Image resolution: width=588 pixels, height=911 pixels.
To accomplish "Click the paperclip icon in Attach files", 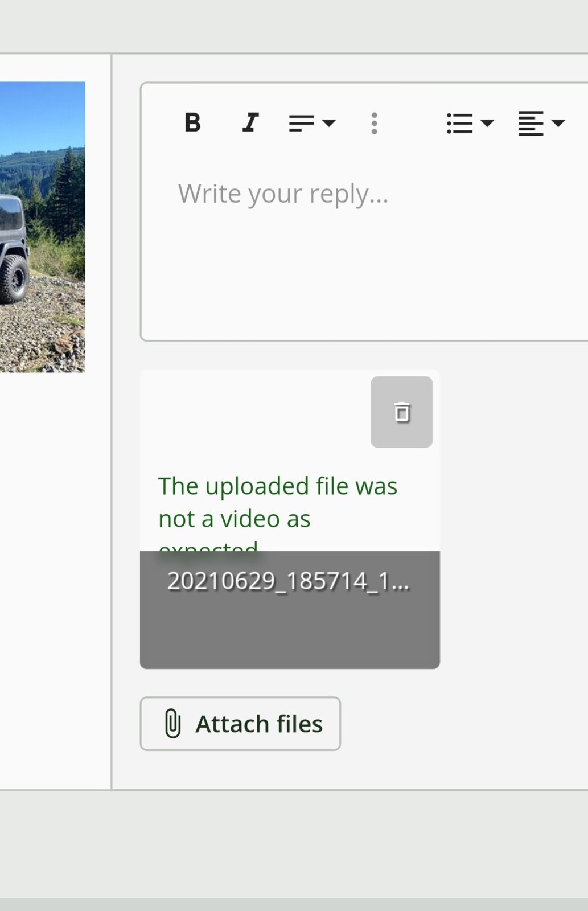I will [172, 724].
